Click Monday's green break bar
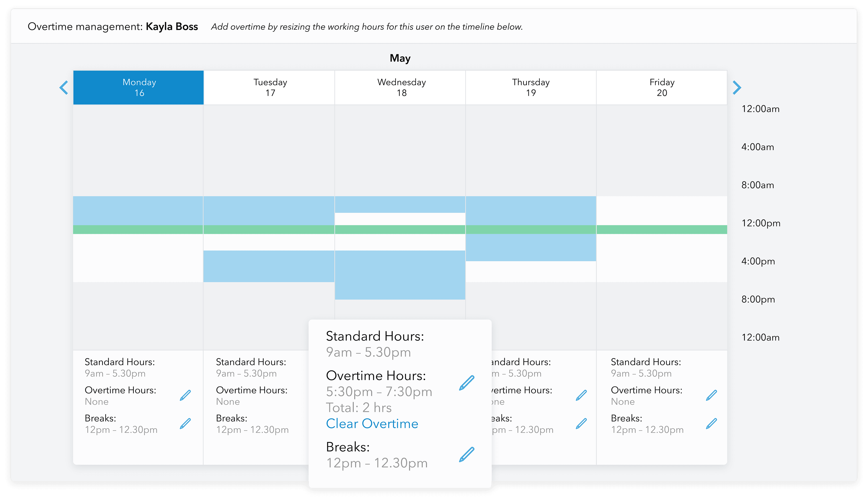868x501 pixels. pyautogui.click(x=138, y=229)
